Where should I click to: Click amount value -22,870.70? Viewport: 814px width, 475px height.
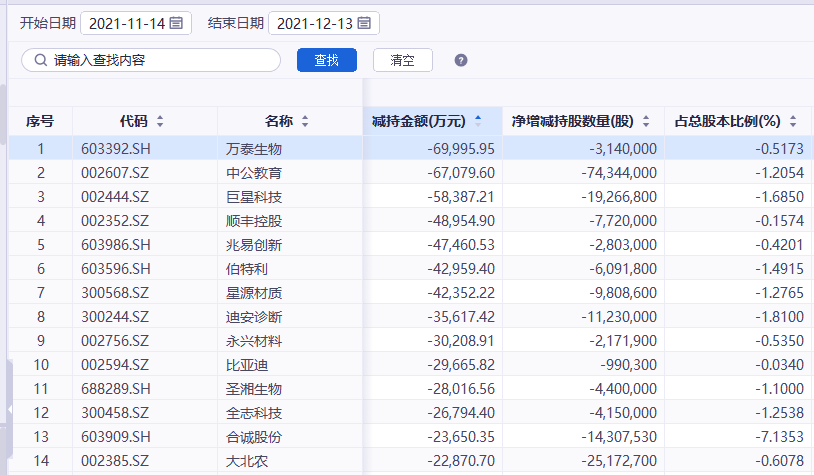tap(461, 460)
